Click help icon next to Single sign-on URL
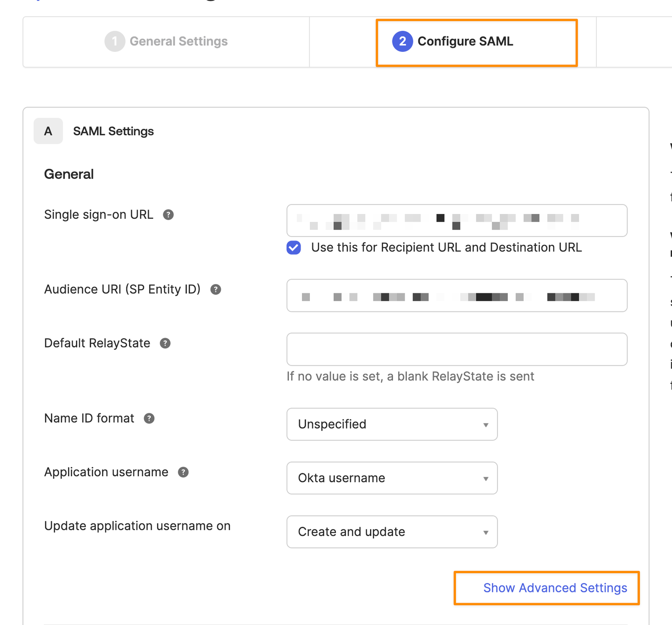Image resolution: width=672 pixels, height=625 pixels. [168, 215]
